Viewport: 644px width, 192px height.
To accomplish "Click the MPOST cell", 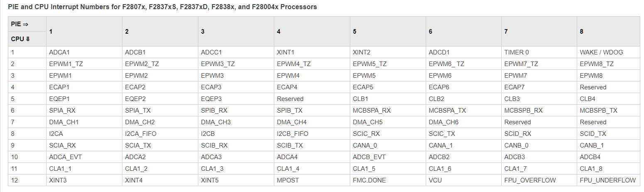I will [288, 180].
